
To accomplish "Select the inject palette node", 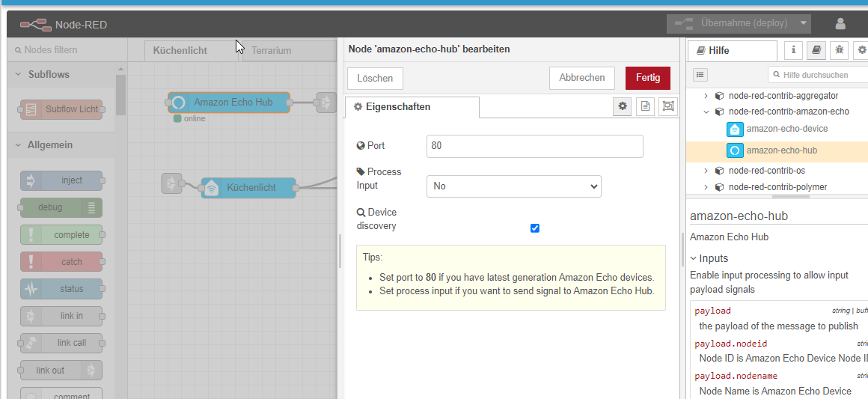I will [x=61, y=180].
